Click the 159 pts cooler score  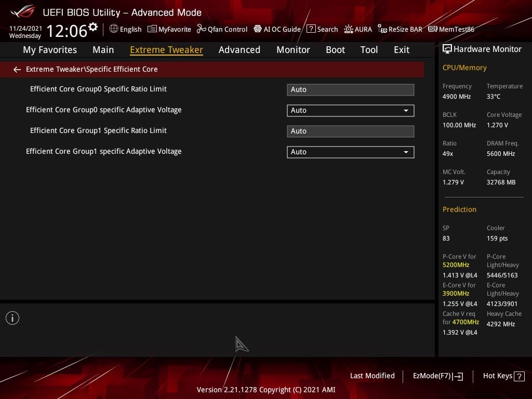[497, 238]
